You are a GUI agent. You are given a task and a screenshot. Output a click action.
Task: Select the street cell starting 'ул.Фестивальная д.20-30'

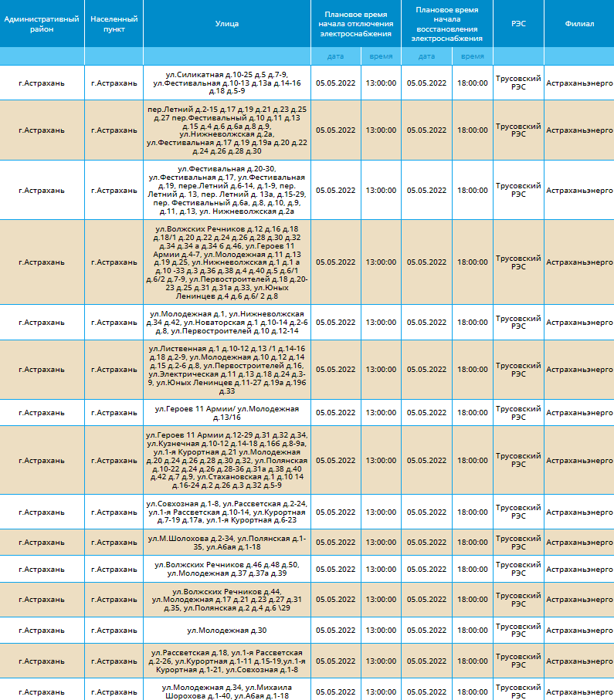227,190
